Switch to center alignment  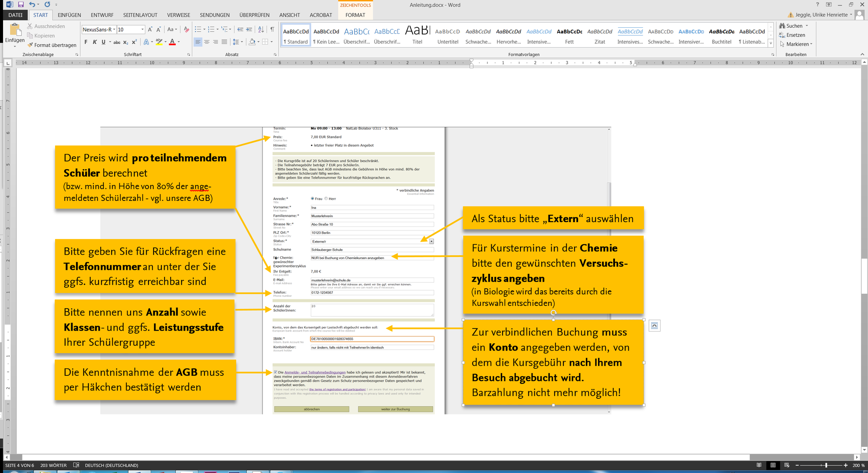pyautogui.click(x=207, y=42)
